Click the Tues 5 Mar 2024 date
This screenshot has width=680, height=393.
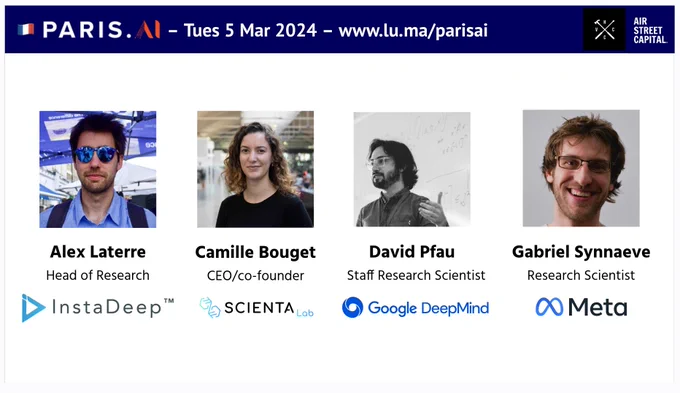(x=250, y=30)
